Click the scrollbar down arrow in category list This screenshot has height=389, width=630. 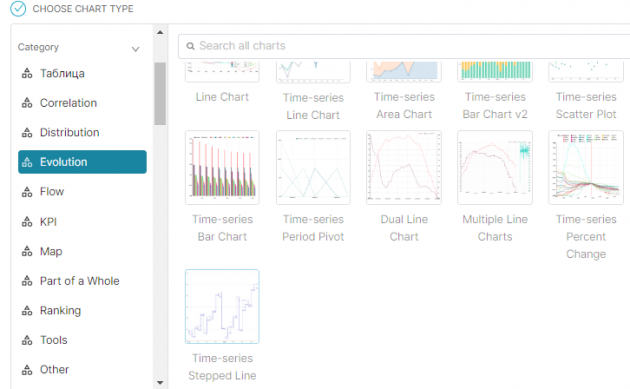click(160, 383)
